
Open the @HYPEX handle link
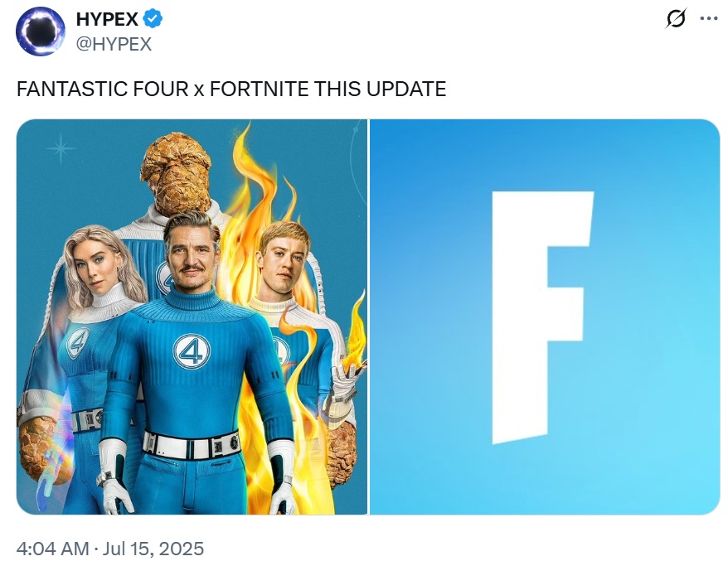[x=114, y=44]
